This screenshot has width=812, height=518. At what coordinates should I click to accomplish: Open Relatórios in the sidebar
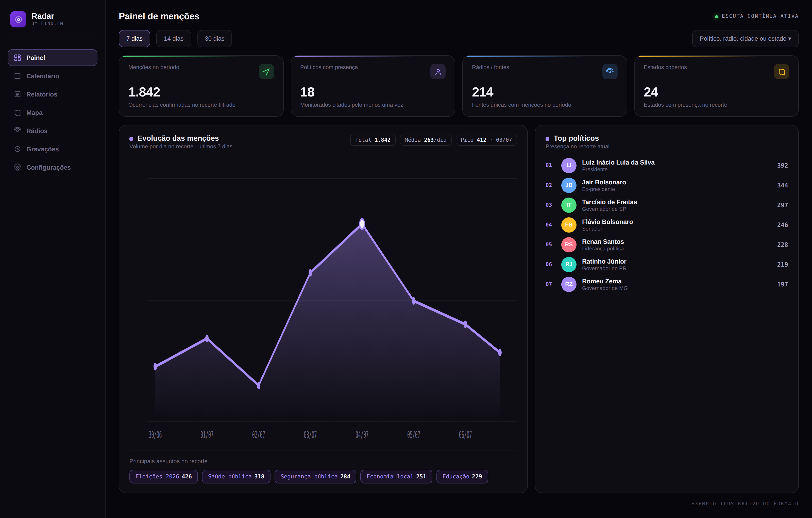pos(53,94)
